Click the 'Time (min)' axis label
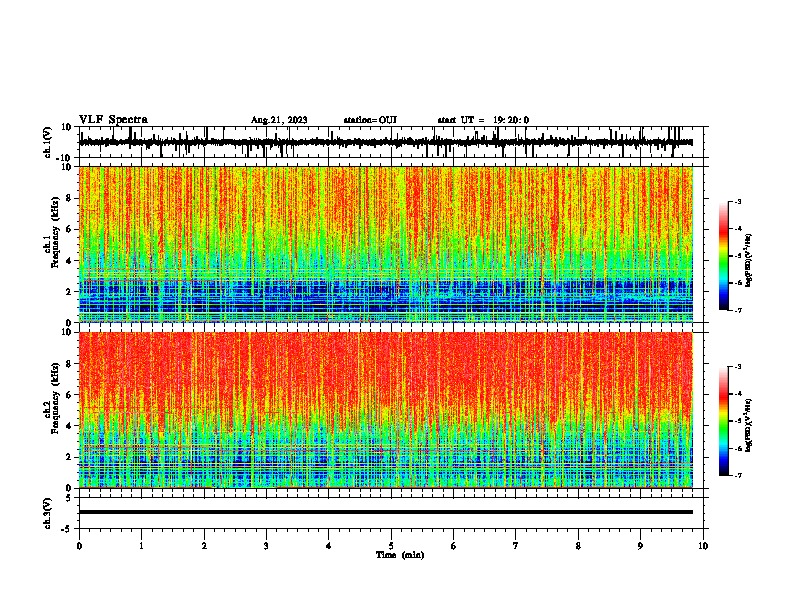 pyautogui.click(x=400, y=555)
